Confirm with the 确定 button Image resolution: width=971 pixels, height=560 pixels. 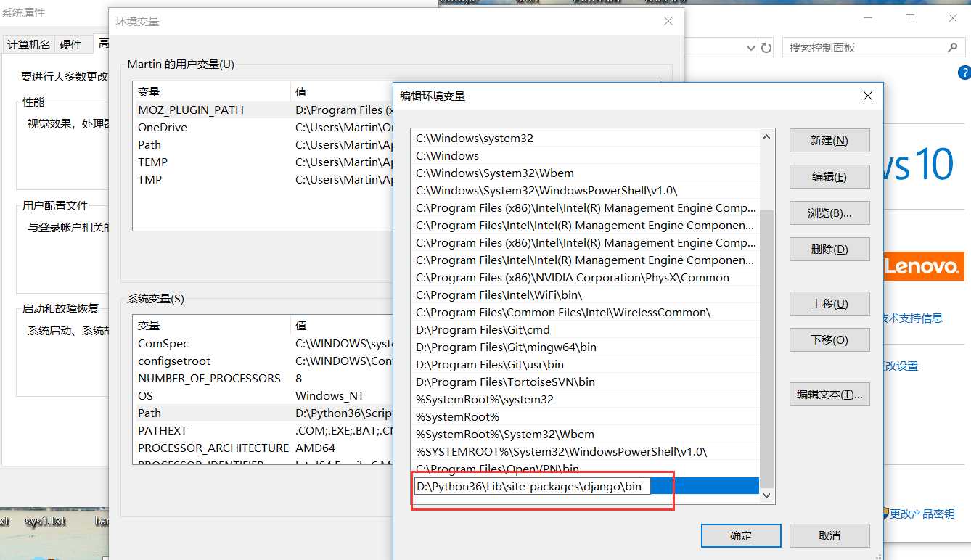[x=741, y=536]
